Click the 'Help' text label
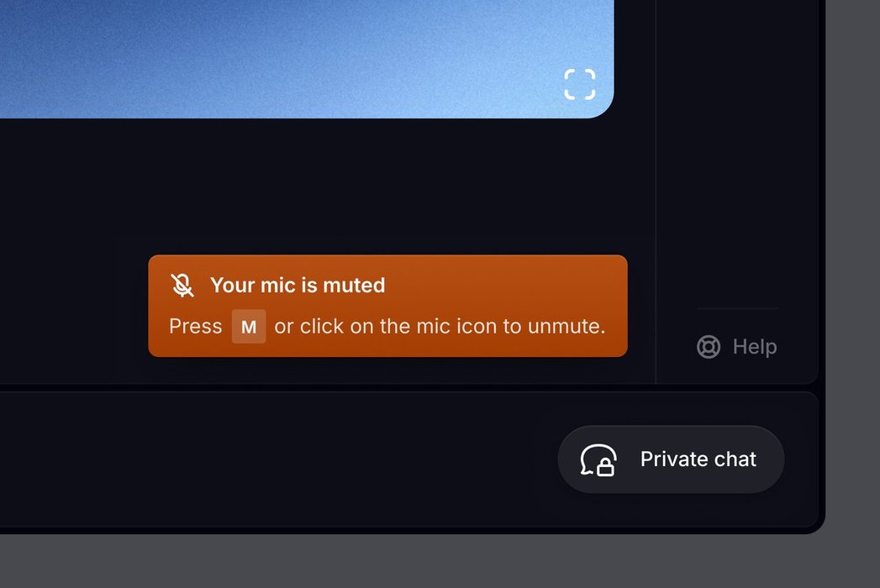Screen dimensions: 880x588 (755, 347)
